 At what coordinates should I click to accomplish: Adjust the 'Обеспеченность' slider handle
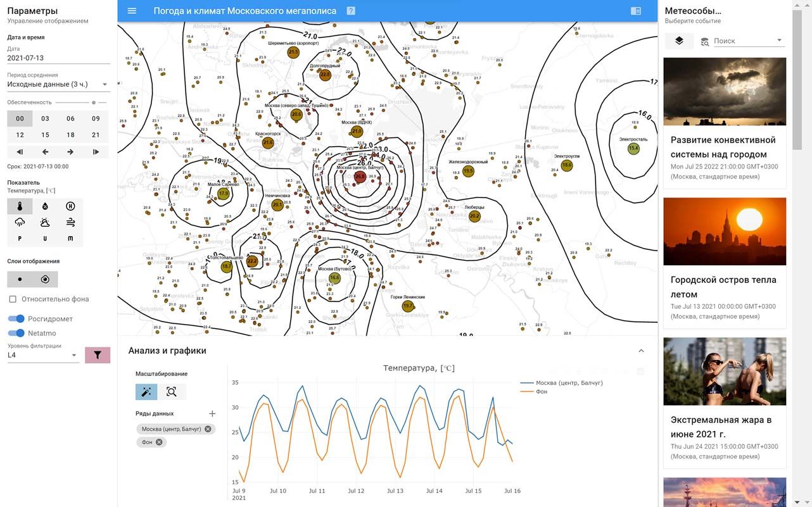click(x=94, y=102)
